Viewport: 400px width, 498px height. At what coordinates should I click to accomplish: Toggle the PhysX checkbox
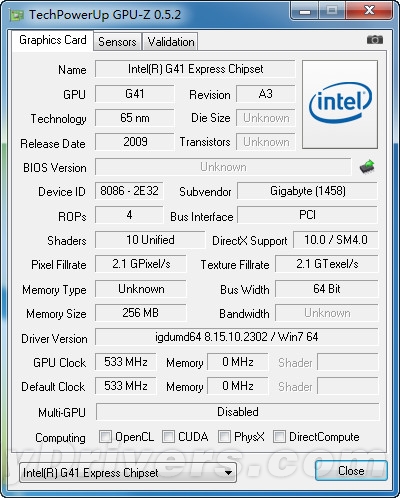pyautogui.click(x=224, y=436)
